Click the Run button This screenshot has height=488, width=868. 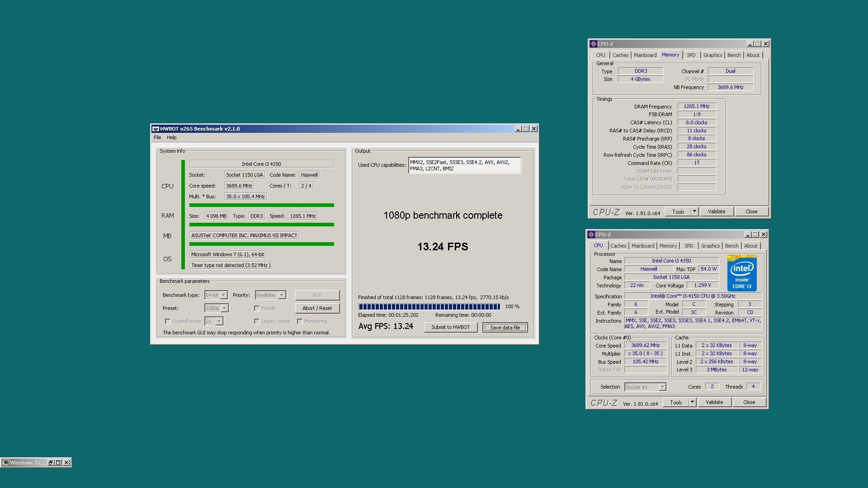317,295
